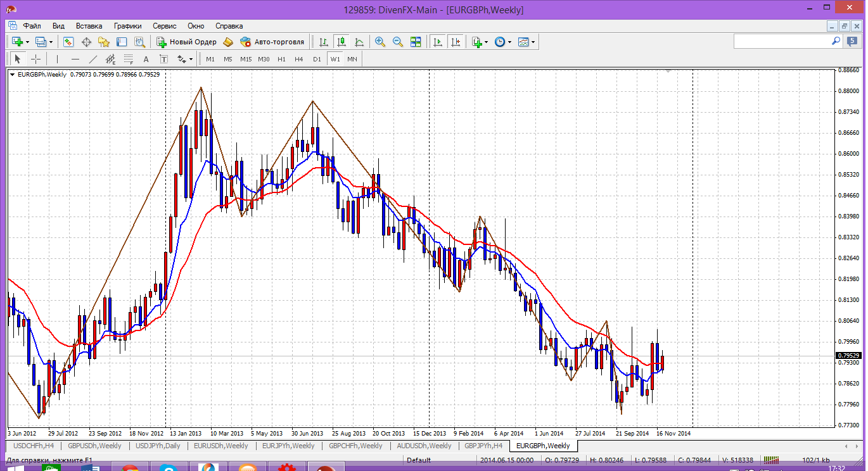The image size is (868, 471).
Task: Click the zoom in magnifier icon
Action: [380, 42]
